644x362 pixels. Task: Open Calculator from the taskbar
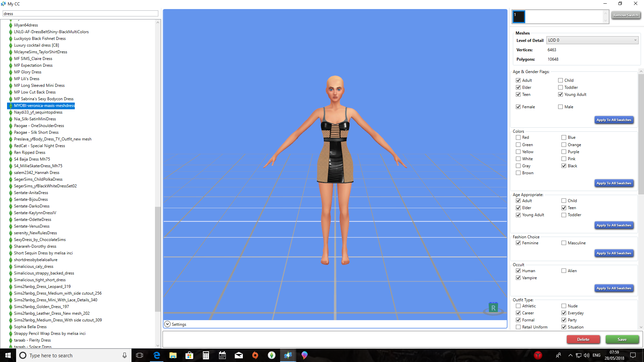[x=206, y=355]
